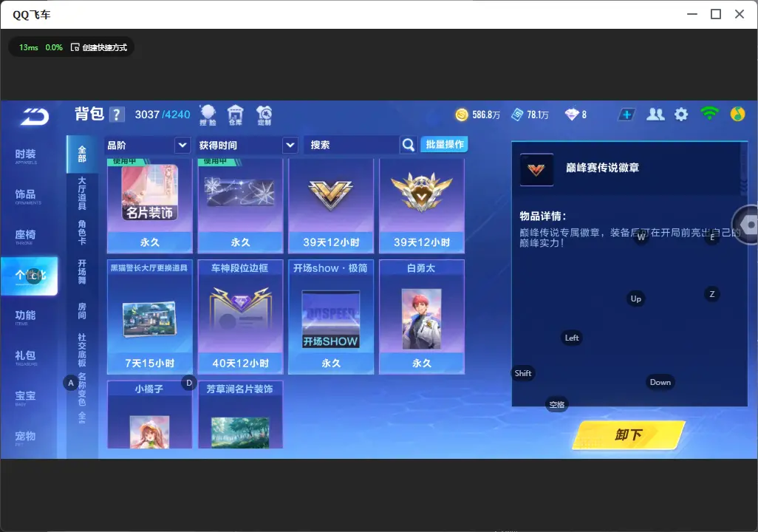Select the 黑猫警长大厅更换道具 card
This screenshot has width=758, height=532.
(x=150, y=317)
